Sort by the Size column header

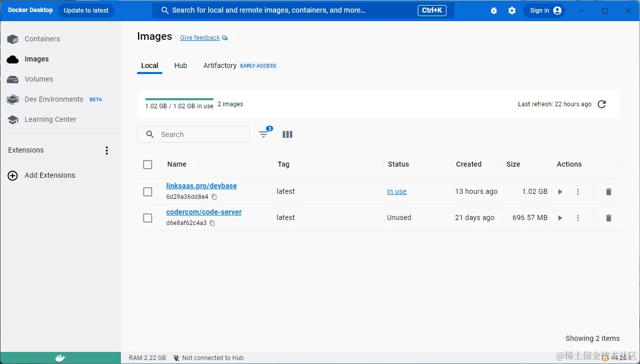point(514,164)
